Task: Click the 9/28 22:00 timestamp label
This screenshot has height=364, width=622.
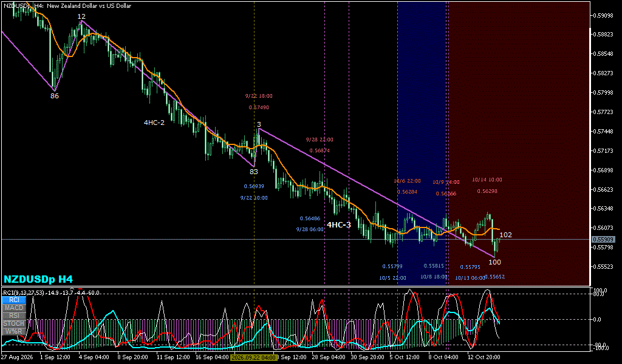Action: [x=320, y=140]
